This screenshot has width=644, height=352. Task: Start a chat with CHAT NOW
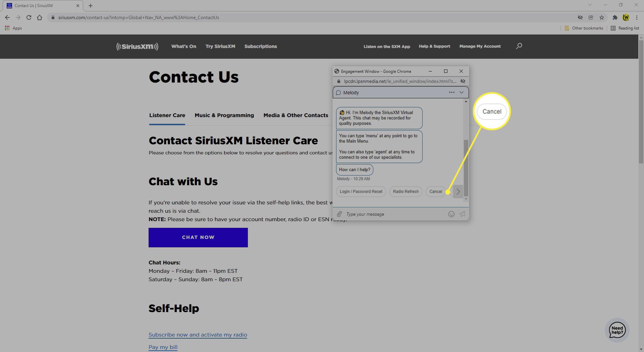tap(198, 238)
